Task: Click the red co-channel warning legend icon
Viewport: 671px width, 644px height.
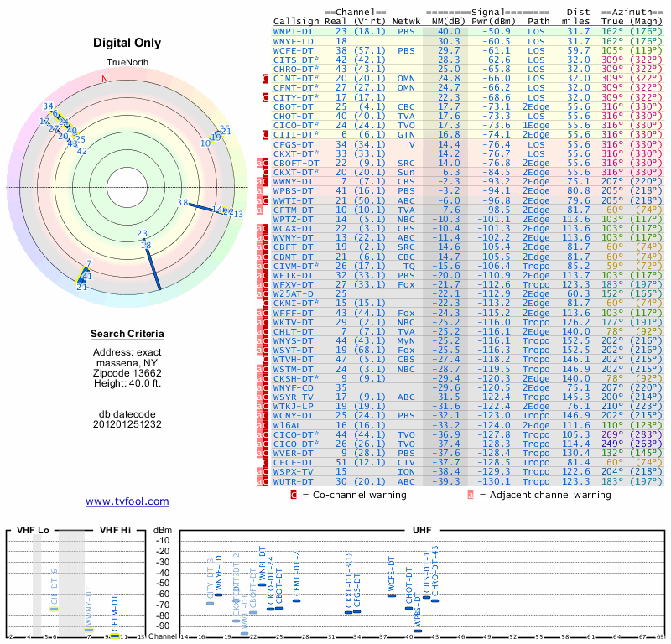Action: click(294, 496)
